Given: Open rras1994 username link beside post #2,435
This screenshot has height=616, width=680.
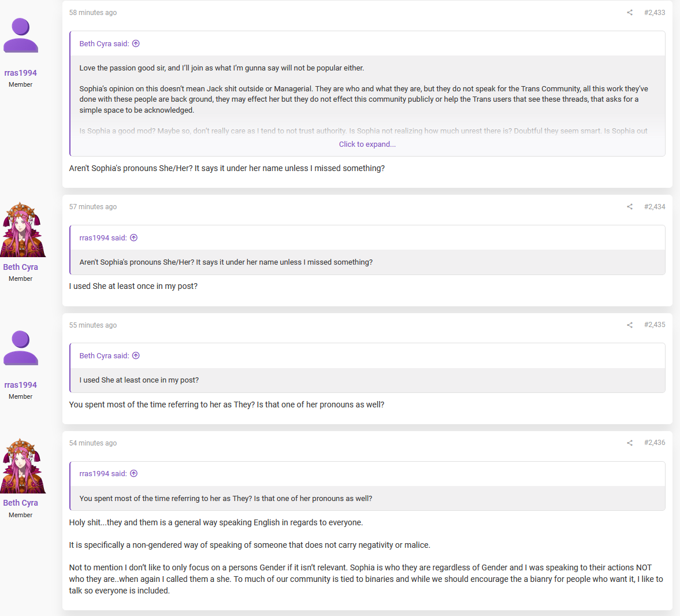Looking at the screenshot, I should tap(20, 385).
